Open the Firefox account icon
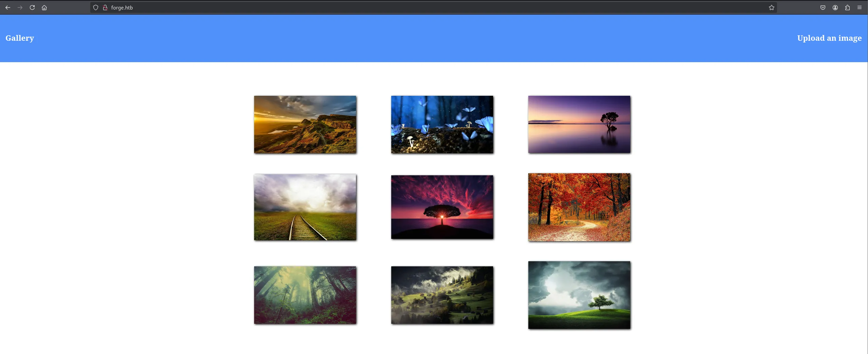Image resolution: width=868 pixels, height=354 pixels. coord(835,7)
